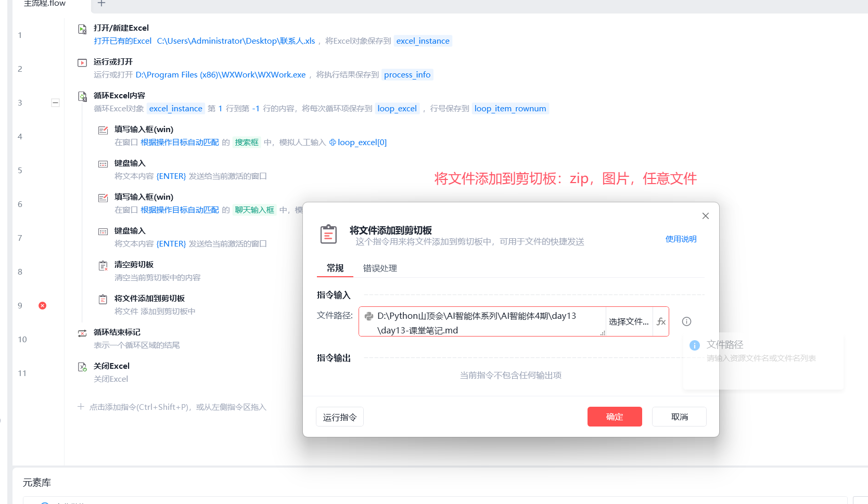868x504 pixels.
Task: Click line number 10 in the gutter
Action: pos(22,340)
